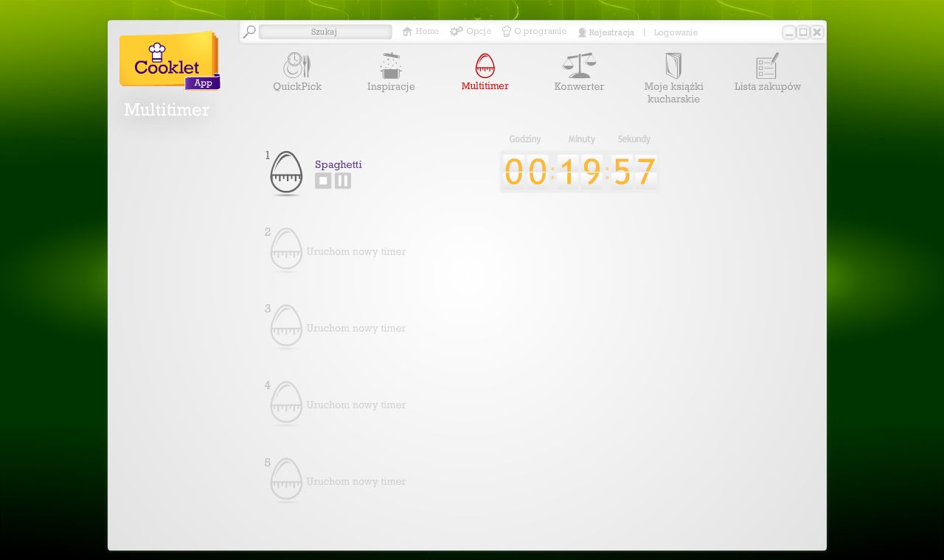Open O programie

[534, 31]
